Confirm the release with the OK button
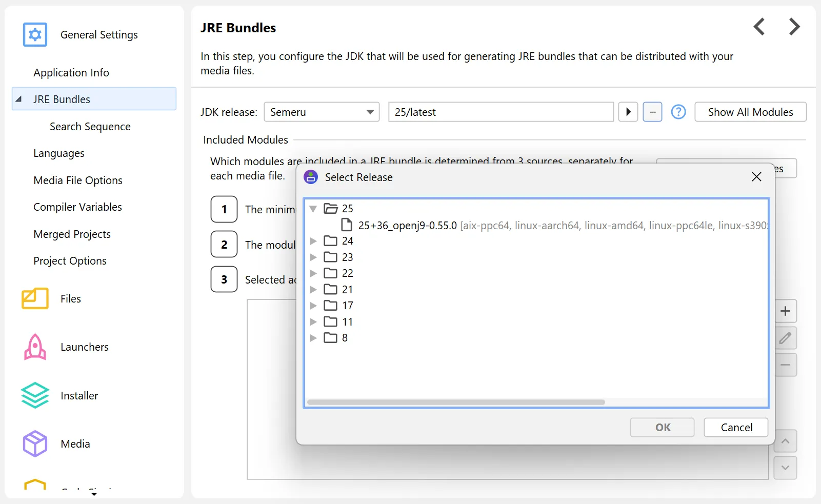 [x=662, y=427]
